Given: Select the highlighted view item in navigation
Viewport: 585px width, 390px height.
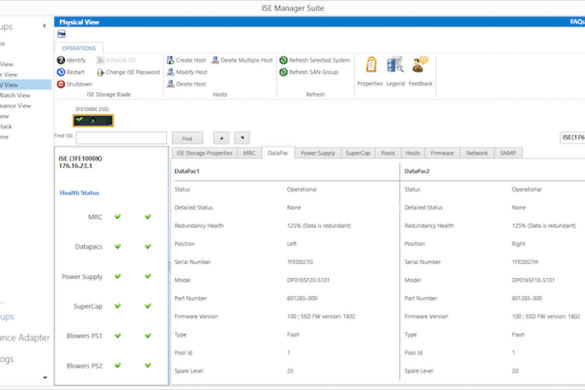Looking at the screenshot, I should pos(25,85).
